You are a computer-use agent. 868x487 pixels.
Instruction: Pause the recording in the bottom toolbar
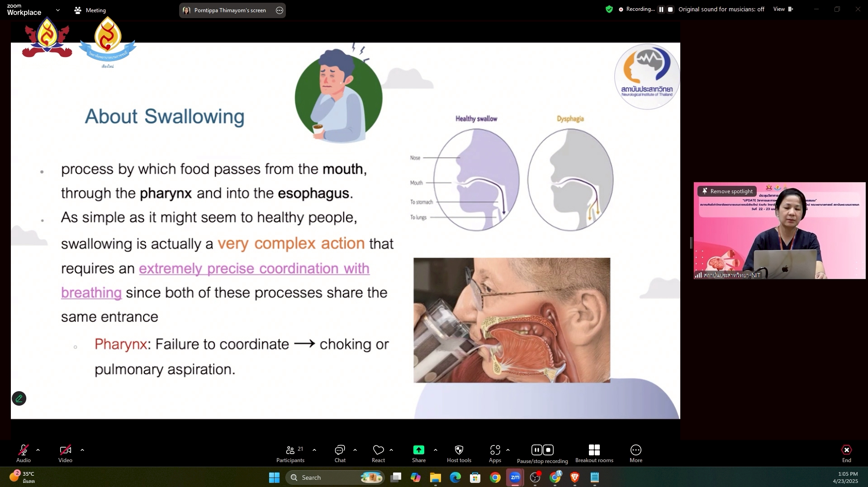pyautogui.click(x=536, y=450)
